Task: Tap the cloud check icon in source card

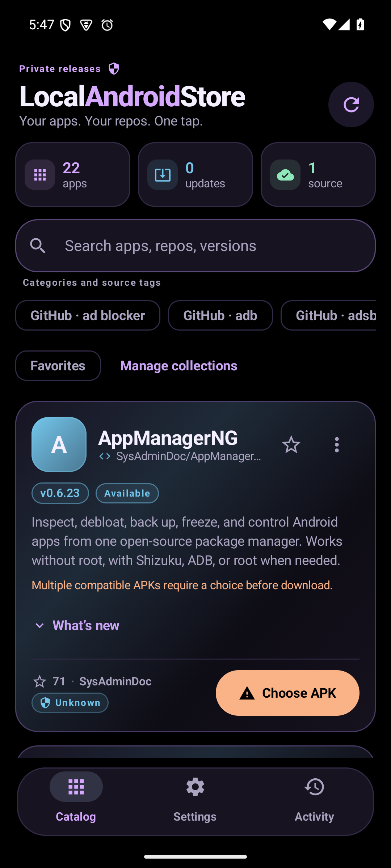Action: (x=285, y=175)
